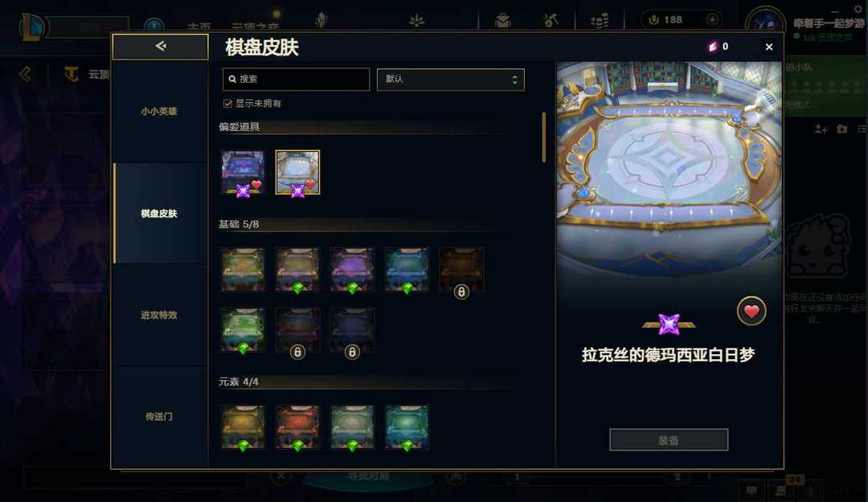Select the purple basic arena skin
The image size is (868, 502).
point(352,270)
